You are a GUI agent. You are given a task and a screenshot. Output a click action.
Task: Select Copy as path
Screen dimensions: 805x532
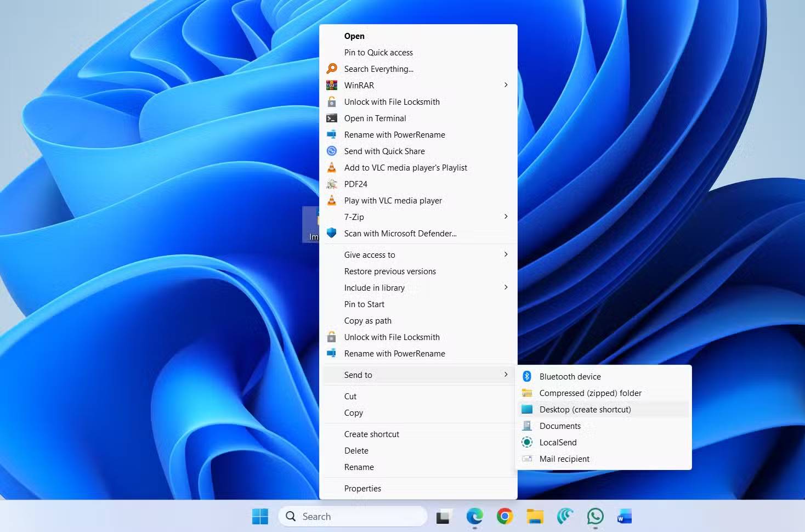(x=367, y=320)
